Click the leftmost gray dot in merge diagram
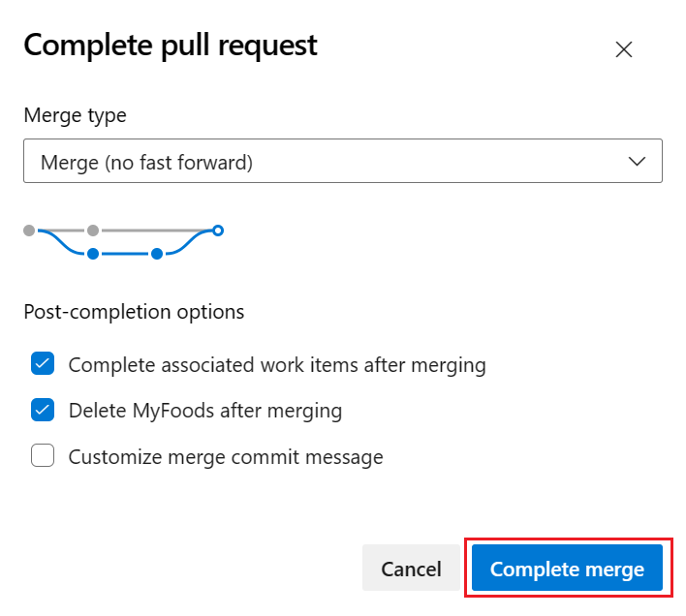The image size is (686, 616). tap(29, 231)
